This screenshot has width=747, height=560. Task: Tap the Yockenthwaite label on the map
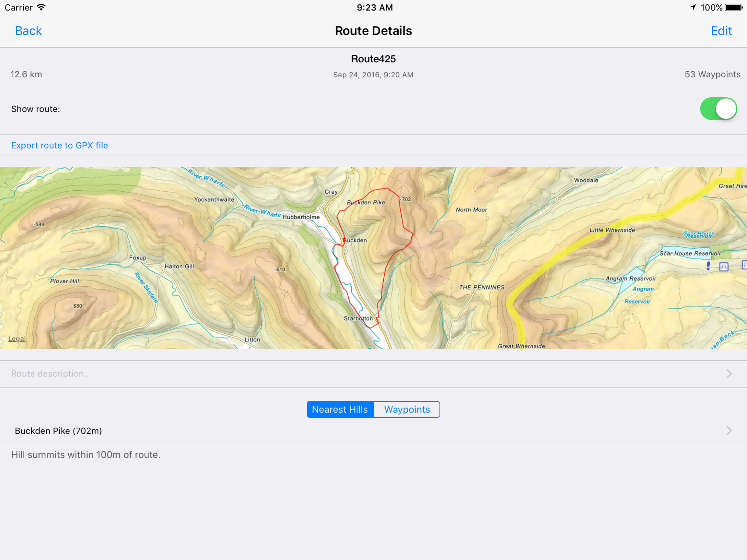coord(214,199)
